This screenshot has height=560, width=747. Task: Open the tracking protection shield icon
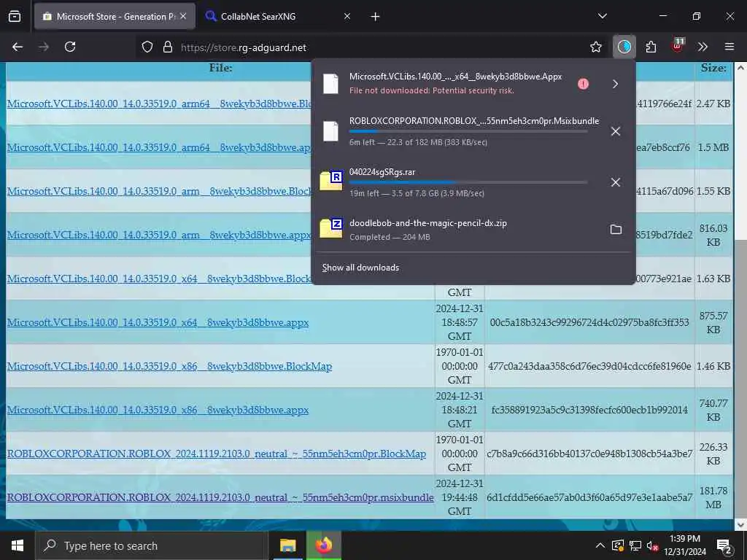(x=147, y=47)
